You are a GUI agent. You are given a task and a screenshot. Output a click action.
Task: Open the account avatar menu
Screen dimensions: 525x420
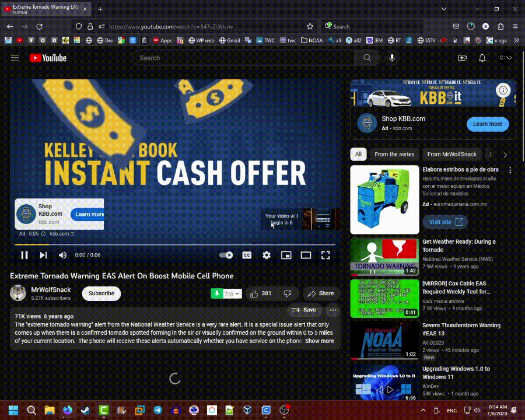506,58
